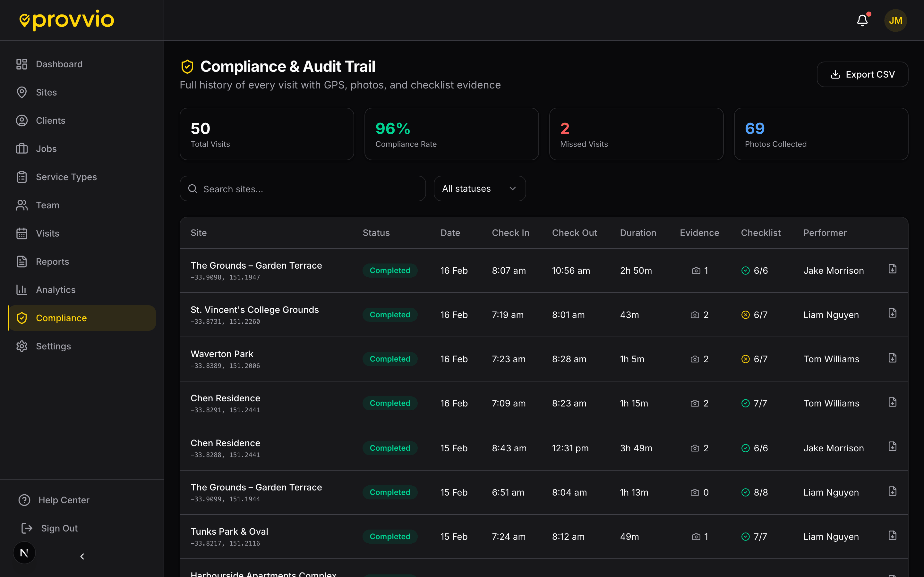Open the Dashboard grid icon in sidebar
This screenshot has height=577, width=924.
pyautogui.click(x=22, y=64)
